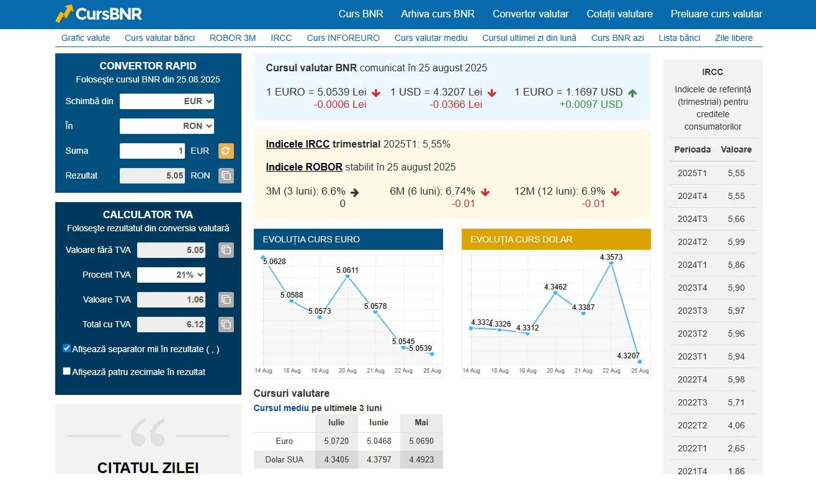816x504 pixels.
Task: Click the 5.0628 point on euro chart
Action: 263,257
